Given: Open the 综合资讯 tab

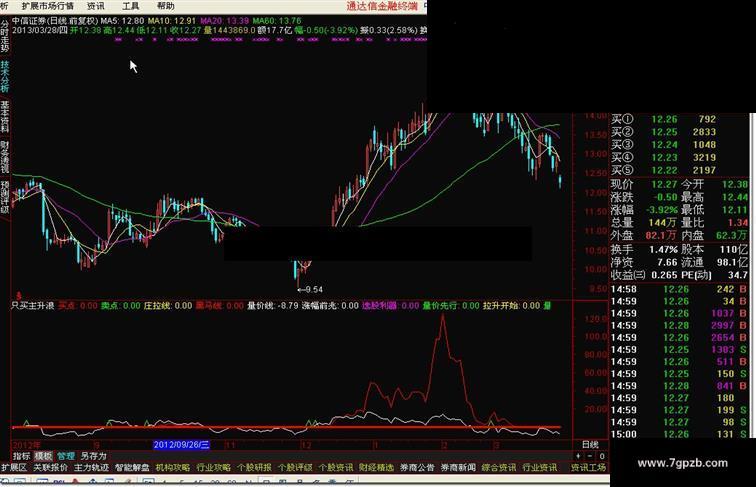Looking at the screenshot, I should click(x=499, y=467).
